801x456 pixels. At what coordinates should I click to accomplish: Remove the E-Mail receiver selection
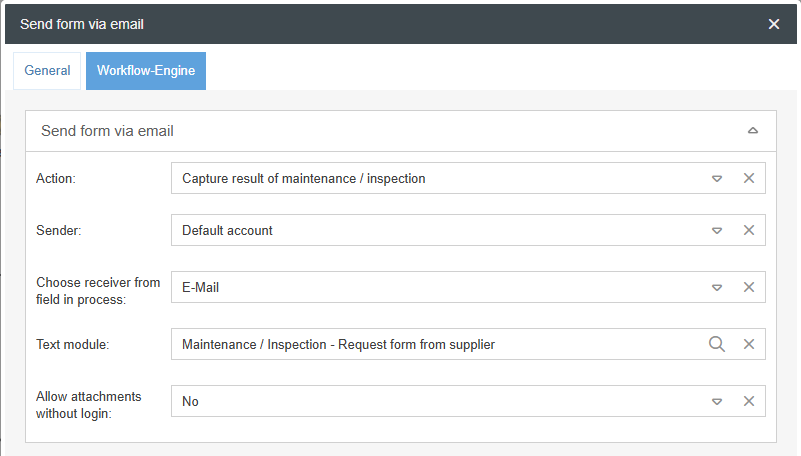[748, 287]
